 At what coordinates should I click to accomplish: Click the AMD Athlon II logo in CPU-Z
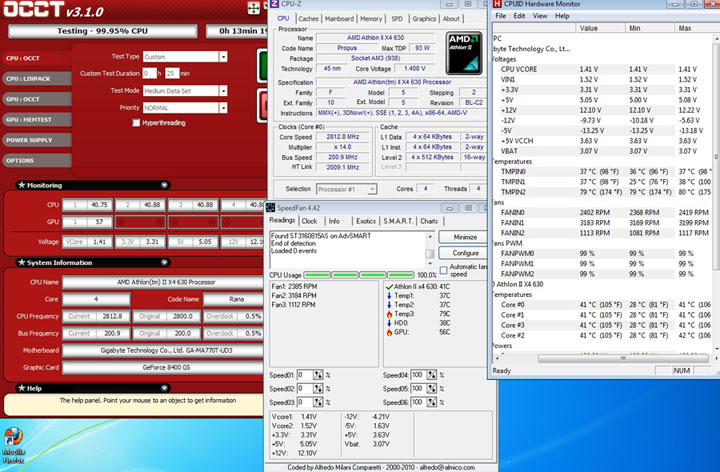tap(464, 53)
